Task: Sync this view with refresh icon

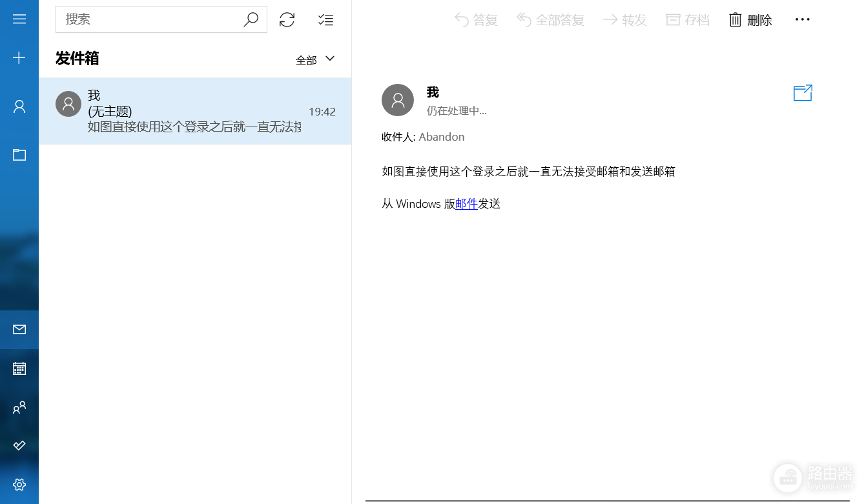Action: click(287, 19)
